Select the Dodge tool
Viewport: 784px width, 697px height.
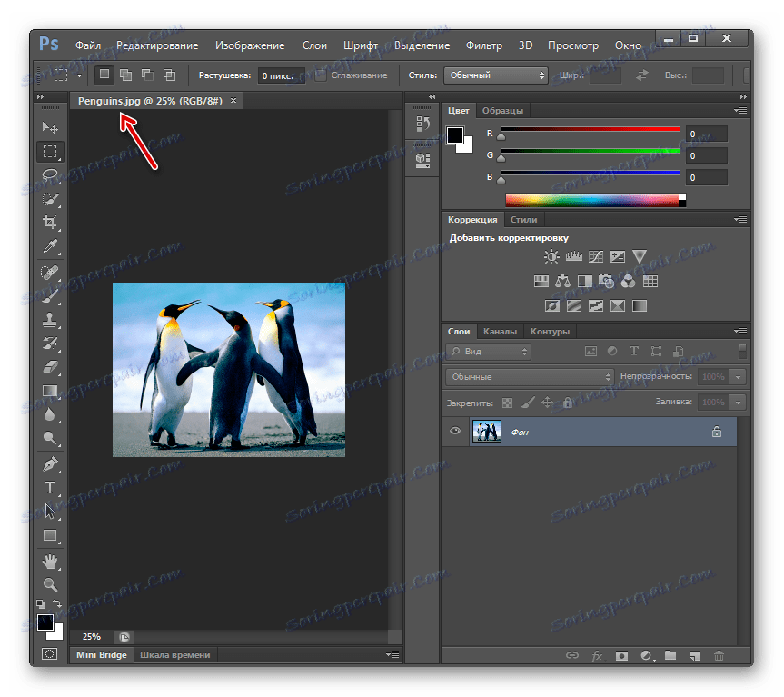(x=49, y=438)
